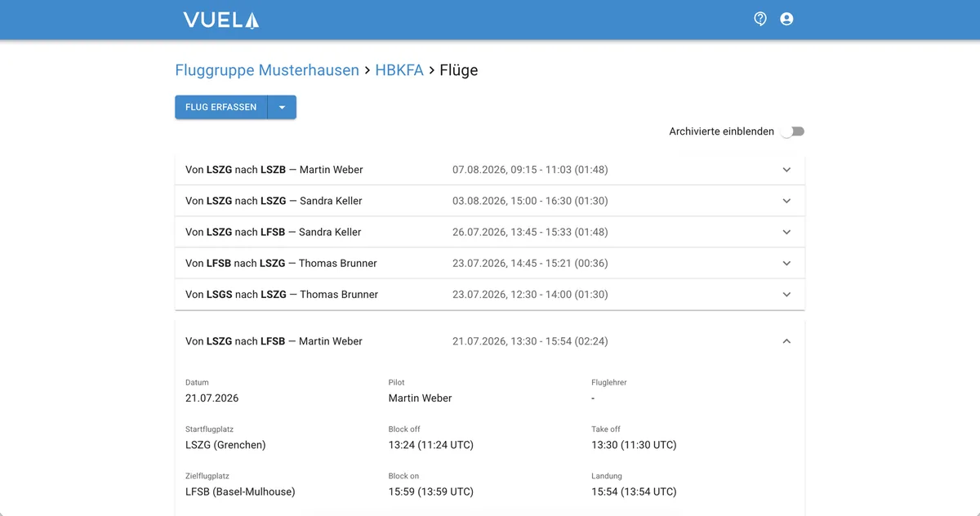Image resolution: width=980 pixels, height=516 pixels.
Task: Select row text 'Von LSZG nach LSZG — Sandra Keller'
Action: (274, 201)
